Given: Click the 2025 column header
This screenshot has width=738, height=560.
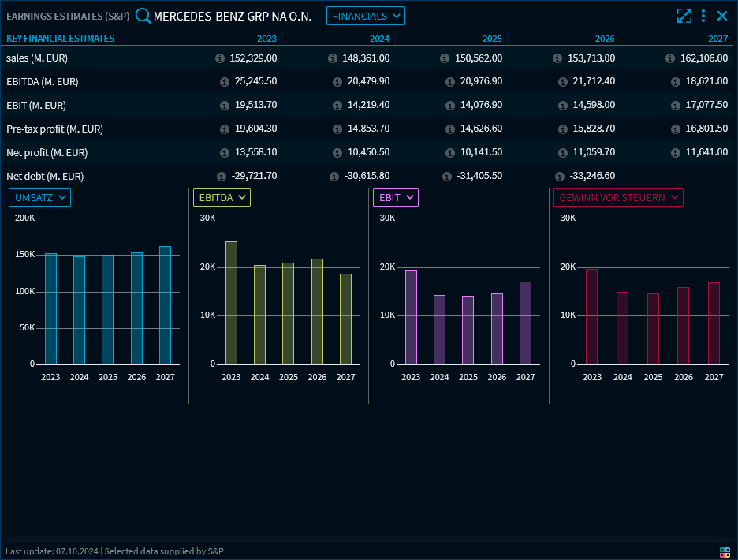Looking at the screenshot, I should point(492,39).
